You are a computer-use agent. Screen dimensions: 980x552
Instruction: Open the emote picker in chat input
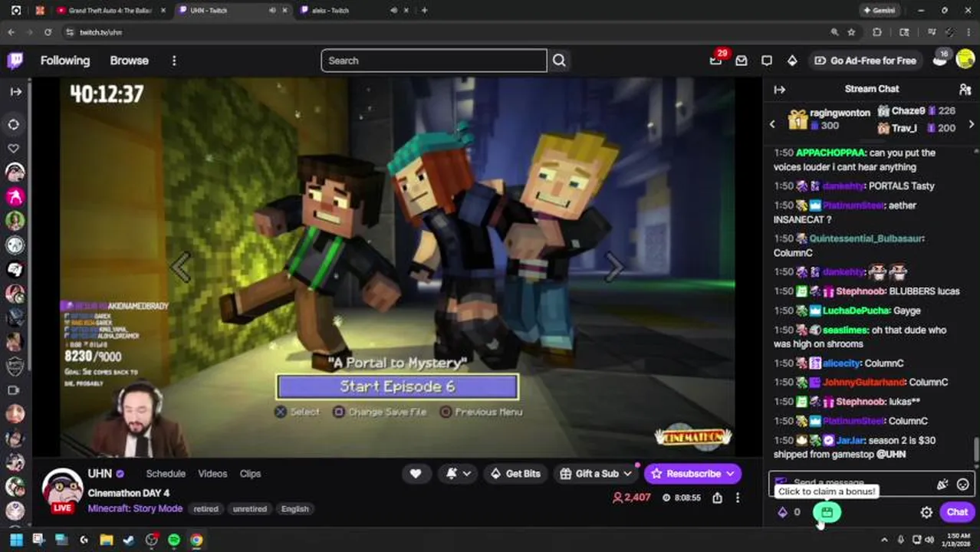click(962, 484)
